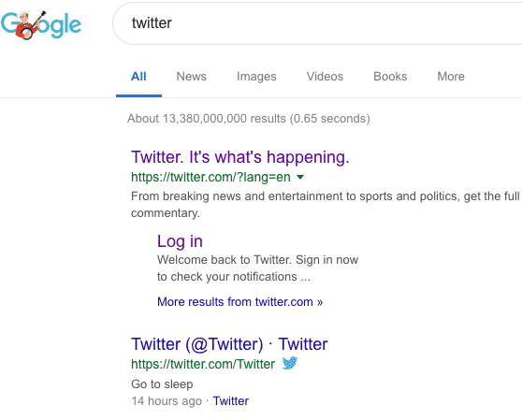Open the Log in sitelink

[180, 241]
